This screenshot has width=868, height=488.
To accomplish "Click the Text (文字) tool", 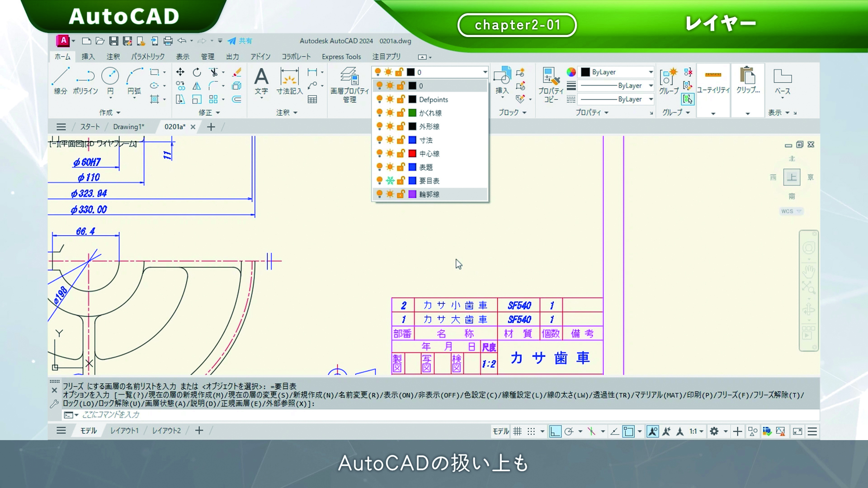I will pyautogui.click(x=261, y=77).
